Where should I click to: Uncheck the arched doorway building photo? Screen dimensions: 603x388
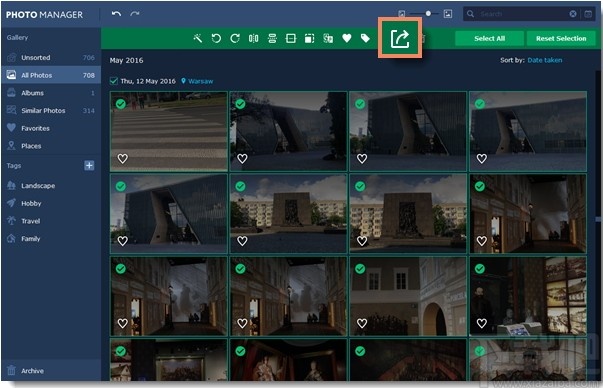tap(360, 269)
